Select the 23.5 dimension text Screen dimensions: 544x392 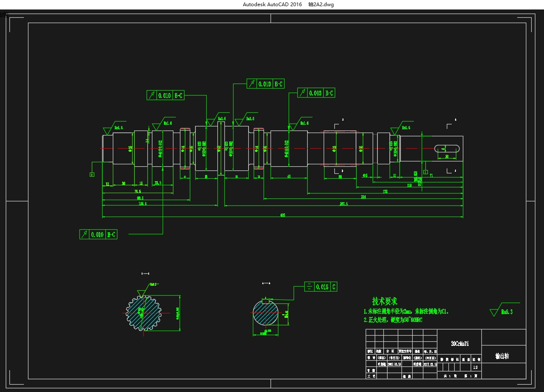tap(158, 183)
